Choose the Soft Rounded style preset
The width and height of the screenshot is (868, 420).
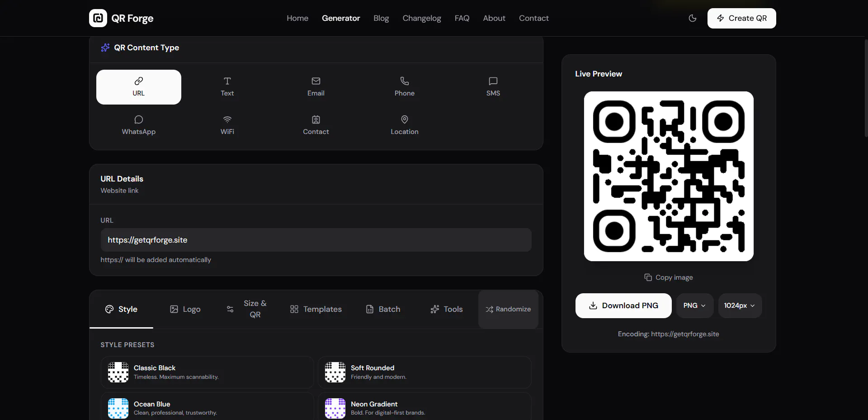425,372
